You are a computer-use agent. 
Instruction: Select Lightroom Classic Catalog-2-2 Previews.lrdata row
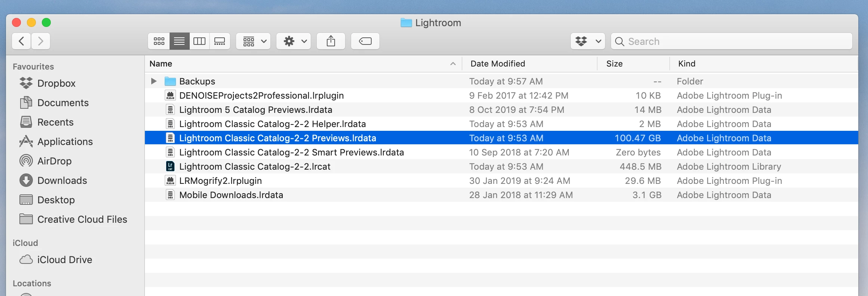coord(501,138)
